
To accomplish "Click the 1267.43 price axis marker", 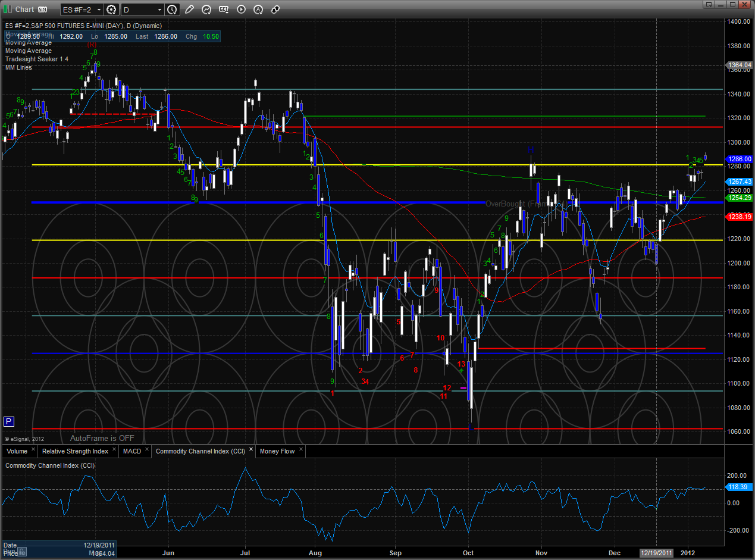I will (x=740, y=182).
